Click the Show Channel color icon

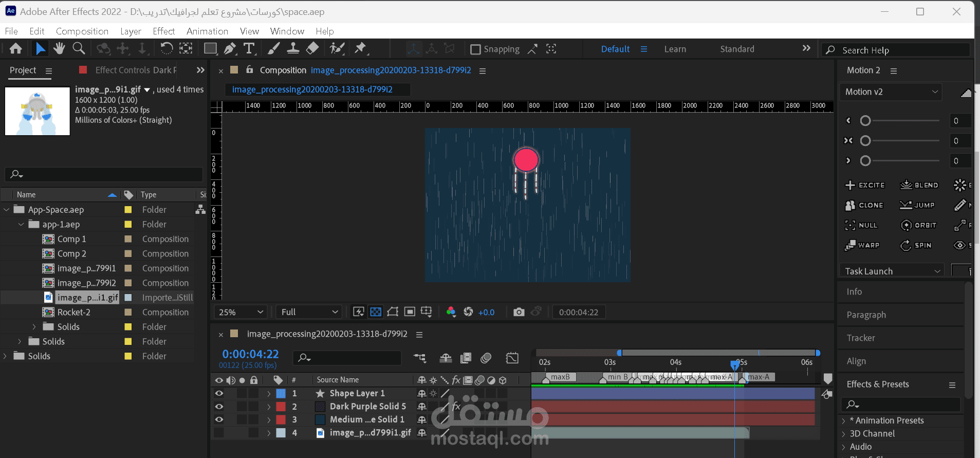(x=451, y=312)
